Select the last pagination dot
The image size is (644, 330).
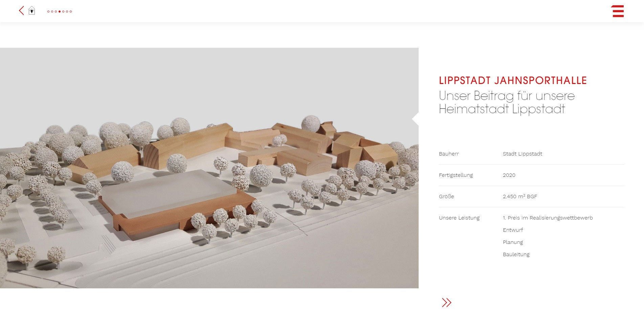[71, 12]
